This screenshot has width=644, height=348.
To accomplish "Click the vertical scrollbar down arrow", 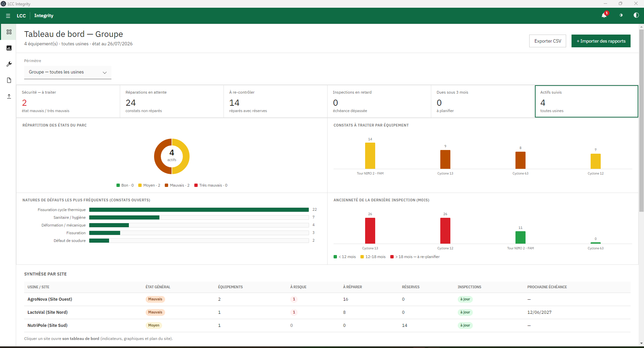I will (641, 343).
